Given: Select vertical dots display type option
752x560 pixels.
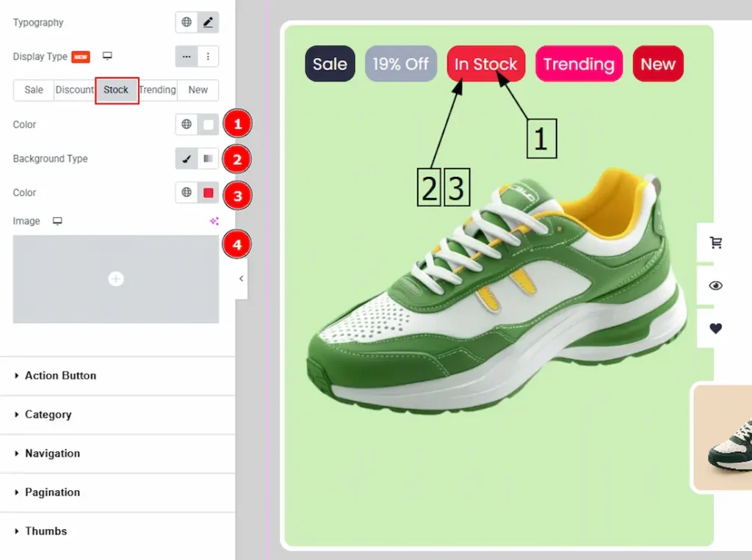Looking at the screenshot, I should (x=208, y=57).
